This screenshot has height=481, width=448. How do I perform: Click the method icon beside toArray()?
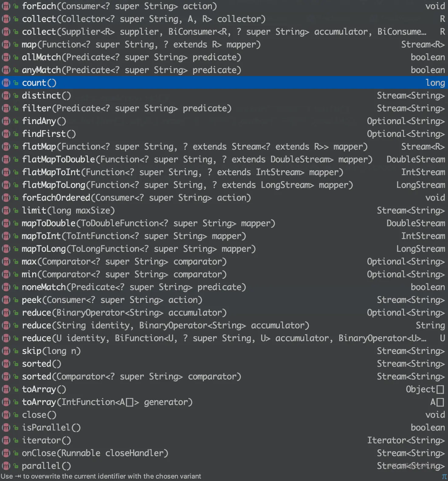(6, 389)
